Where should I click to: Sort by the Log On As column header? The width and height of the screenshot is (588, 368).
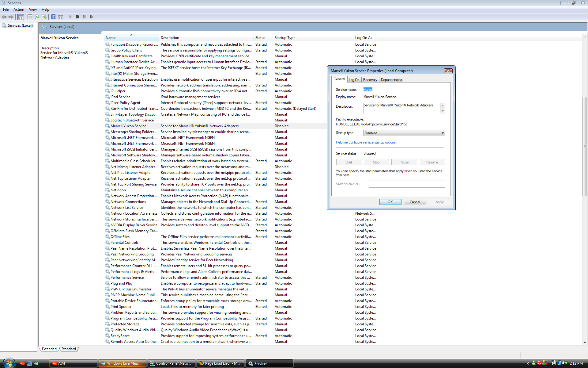[x=365, y=38]
